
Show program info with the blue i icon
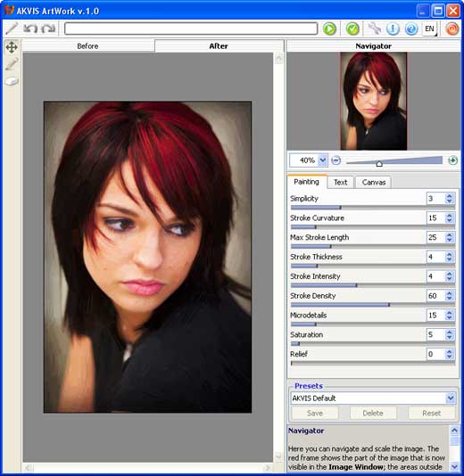coord(393,29)
